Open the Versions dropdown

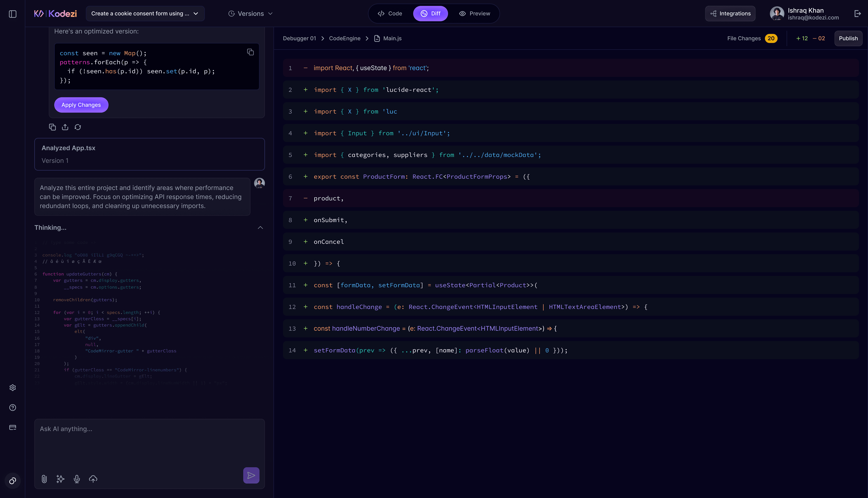(251, 14)
